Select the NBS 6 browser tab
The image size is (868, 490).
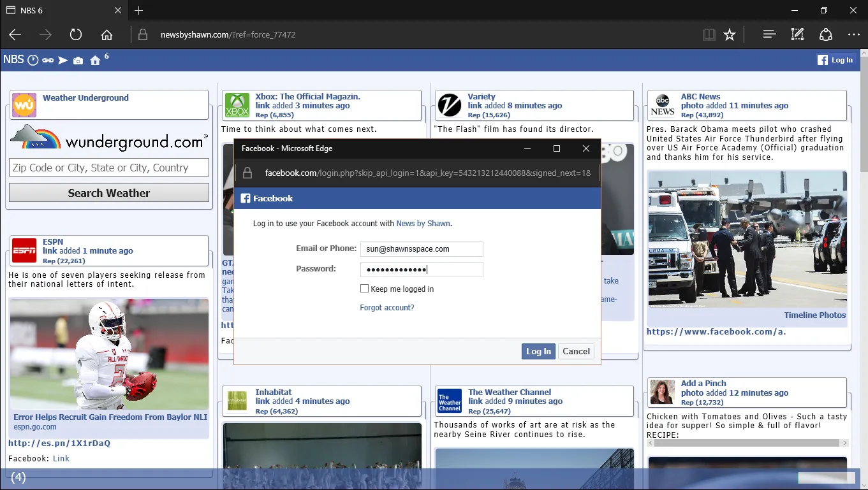(64, 10)
